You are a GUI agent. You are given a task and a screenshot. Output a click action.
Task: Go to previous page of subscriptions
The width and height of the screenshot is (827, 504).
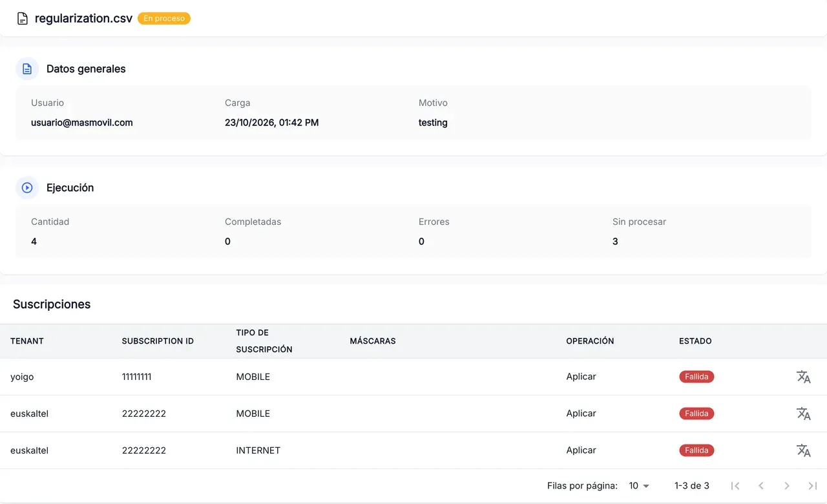tap(761, 486)
